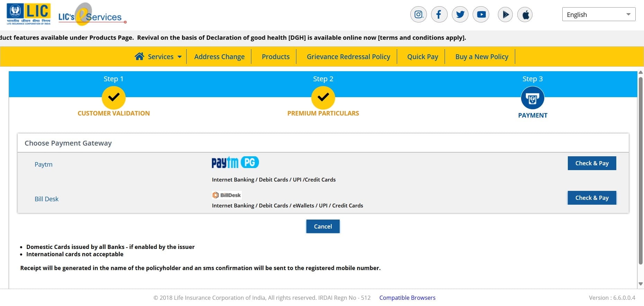
Task: Open the Google Play store icon
Action: coord(505,15)
